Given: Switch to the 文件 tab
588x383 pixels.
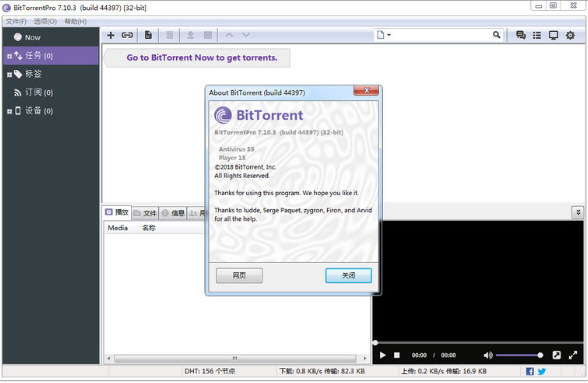Looking at the screenshot, I should 145,213.
